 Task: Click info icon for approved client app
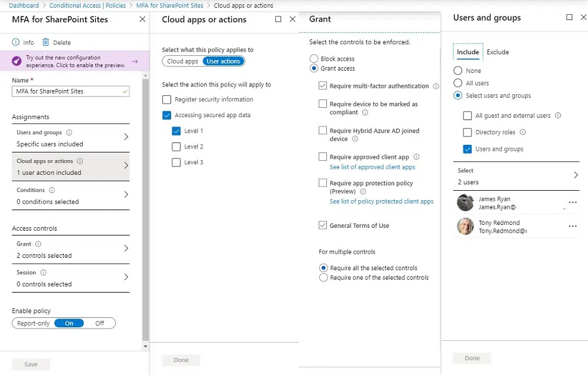[416, 157]
